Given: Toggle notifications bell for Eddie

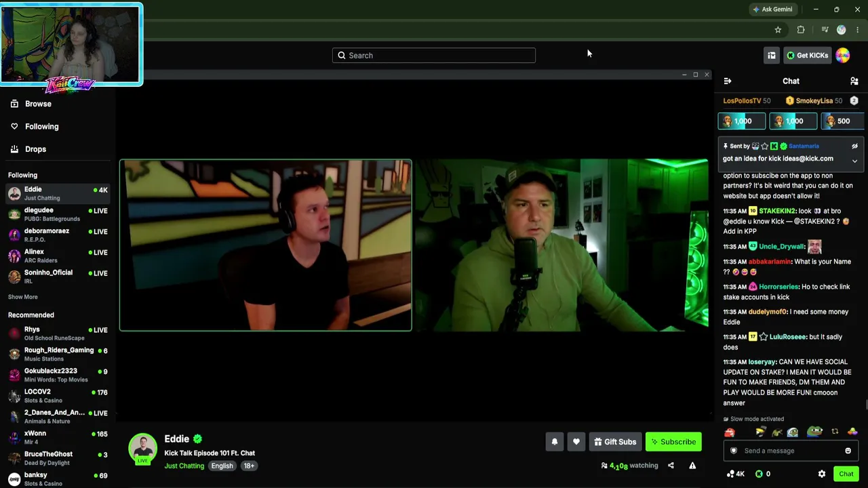Looking at the screenshot, I should click(x=555, y=442).
